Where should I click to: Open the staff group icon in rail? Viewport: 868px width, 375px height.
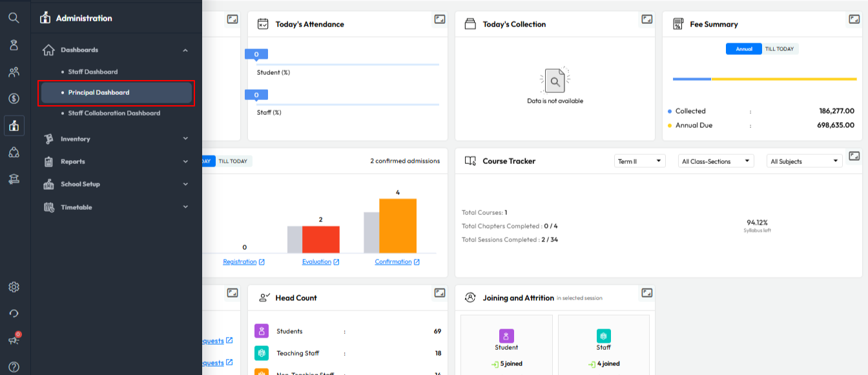point(14,72)
